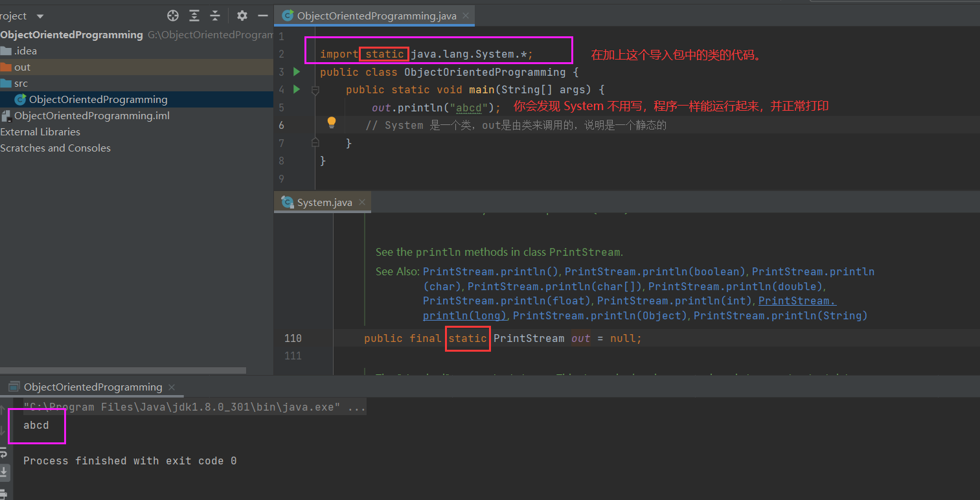
Task: Click 'import' keyword on line 2
Action: (x=339, y=54)
